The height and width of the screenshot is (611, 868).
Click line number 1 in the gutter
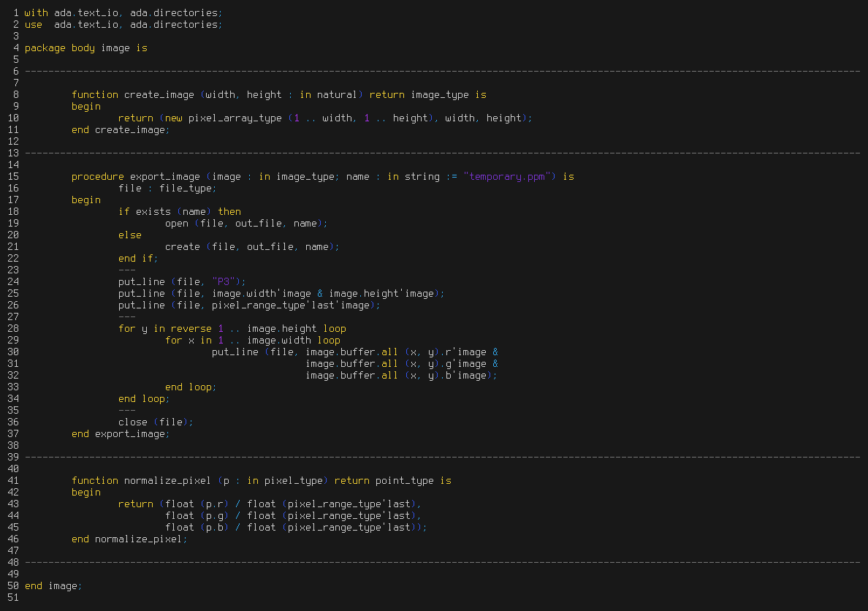[x=16, y=12]
